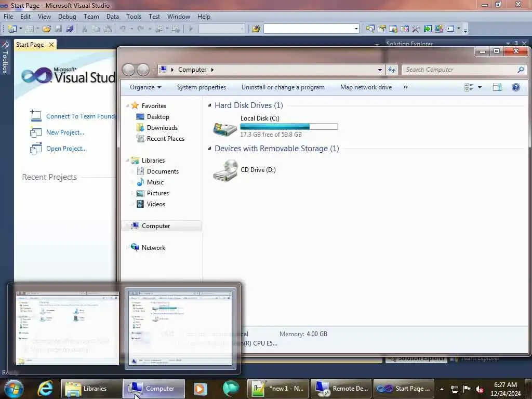Screen dimensions: 532x399
Task: Open the Tools menu
Action: point(134,16)
